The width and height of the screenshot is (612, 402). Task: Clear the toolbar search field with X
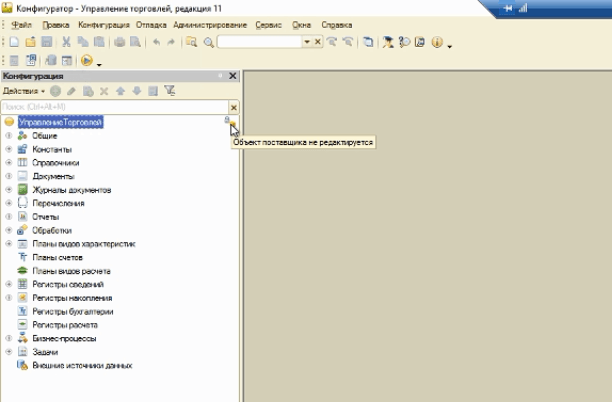click(318, 42)
